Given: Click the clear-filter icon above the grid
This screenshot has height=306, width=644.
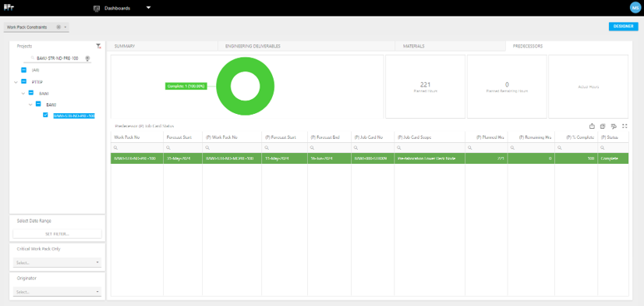Looking at the screenshot, I should pyautogui.click(x=614, y=126).
